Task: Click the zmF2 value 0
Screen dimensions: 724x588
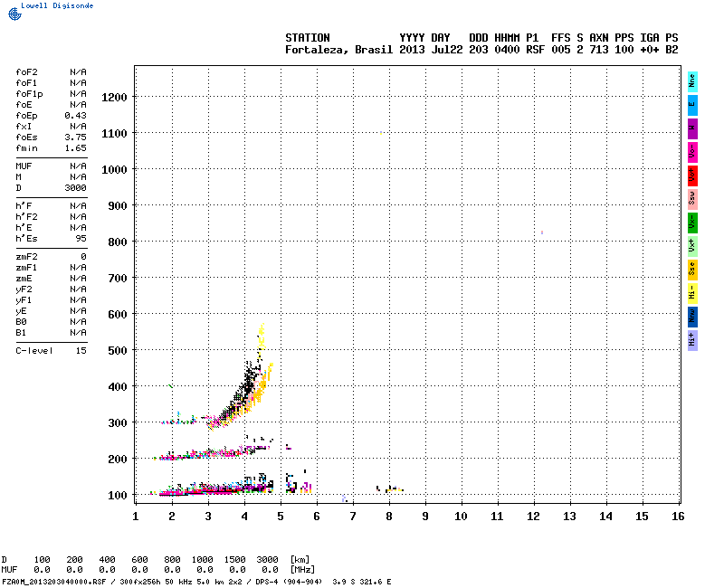Action: coord(83,257)
